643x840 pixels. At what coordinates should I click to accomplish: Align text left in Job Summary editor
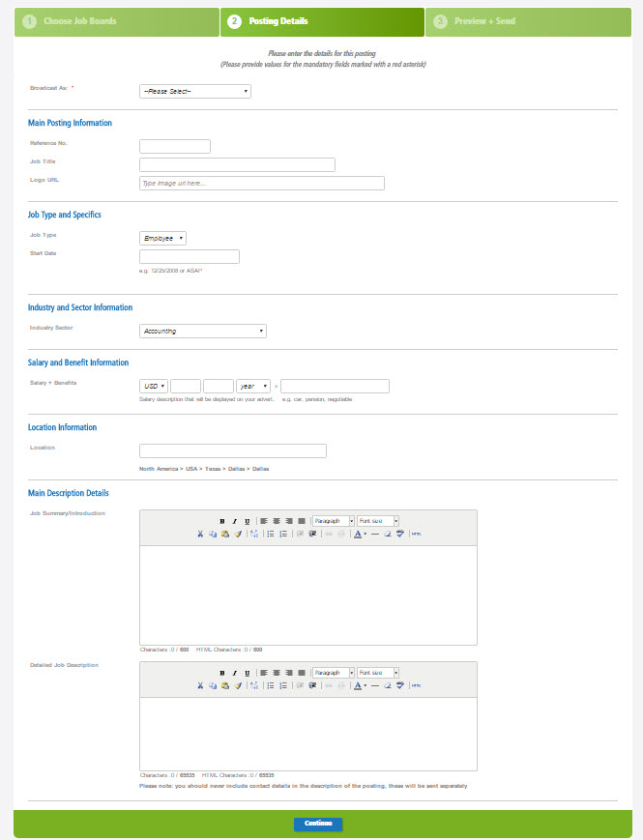pos(264,521)
